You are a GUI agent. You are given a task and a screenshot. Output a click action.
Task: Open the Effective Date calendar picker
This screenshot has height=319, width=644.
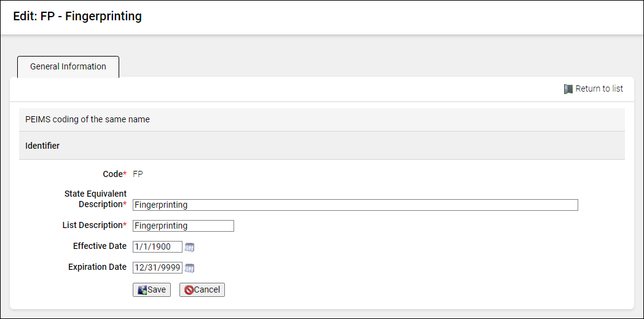pyautogui.click(x=190, y=247)
